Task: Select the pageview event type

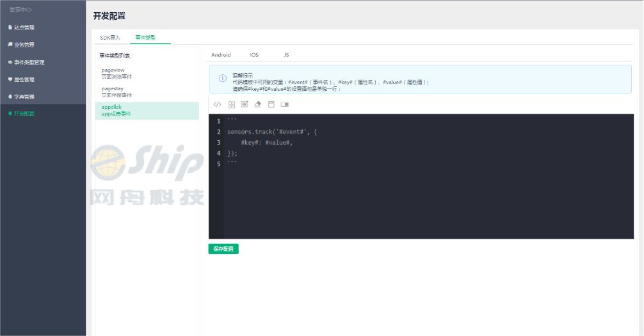Action: point(147,74)
